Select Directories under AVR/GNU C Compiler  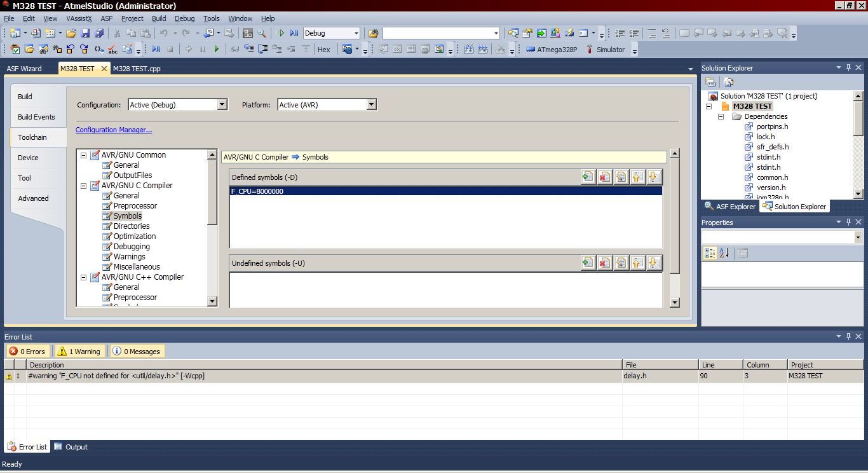coord(132,226)
